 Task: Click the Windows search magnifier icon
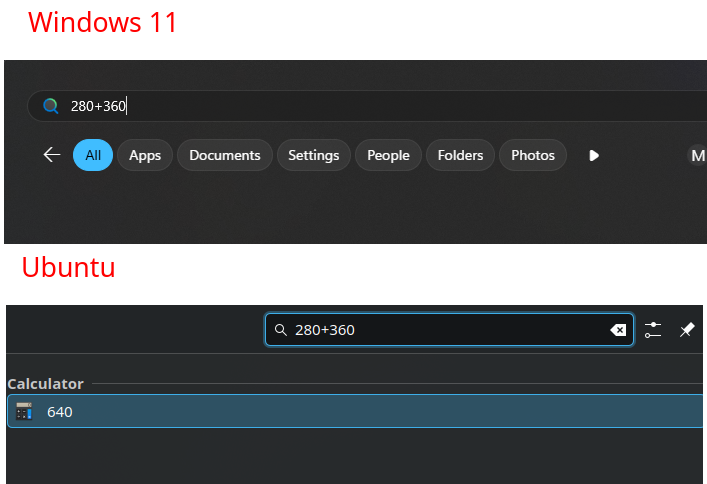(x=50, y=106)
